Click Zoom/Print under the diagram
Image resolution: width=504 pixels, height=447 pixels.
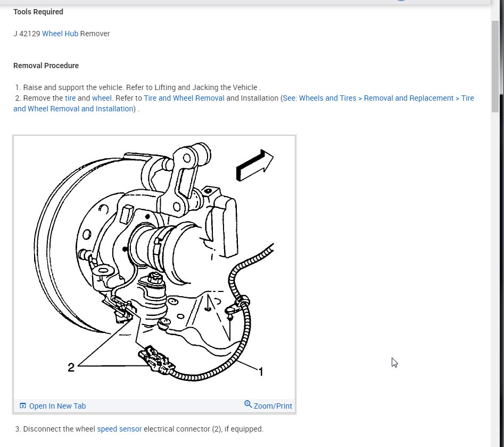[272, 406]
